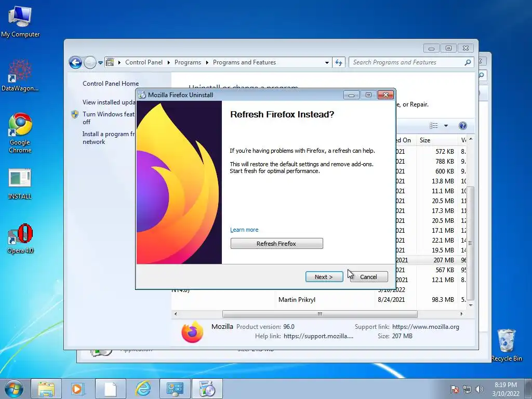Viewport: 532px width, 399px height.
Task: Sort by the Size column header
Action: pyautogui.click(x=436, y=140)
